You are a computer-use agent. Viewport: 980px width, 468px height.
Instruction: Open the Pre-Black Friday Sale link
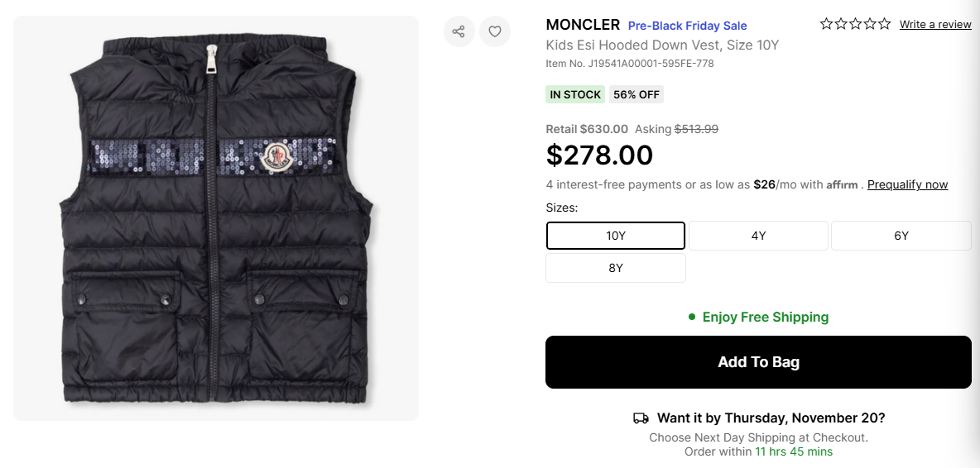[x=687, y=26]
